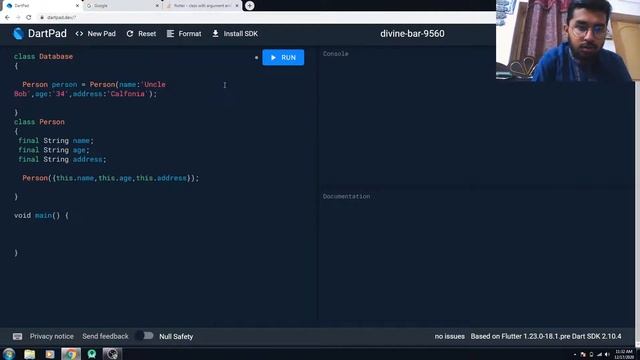Open File Explorer from taskbar
The image size is (640, 360).
pyautogui.click(x=29, y=354)
